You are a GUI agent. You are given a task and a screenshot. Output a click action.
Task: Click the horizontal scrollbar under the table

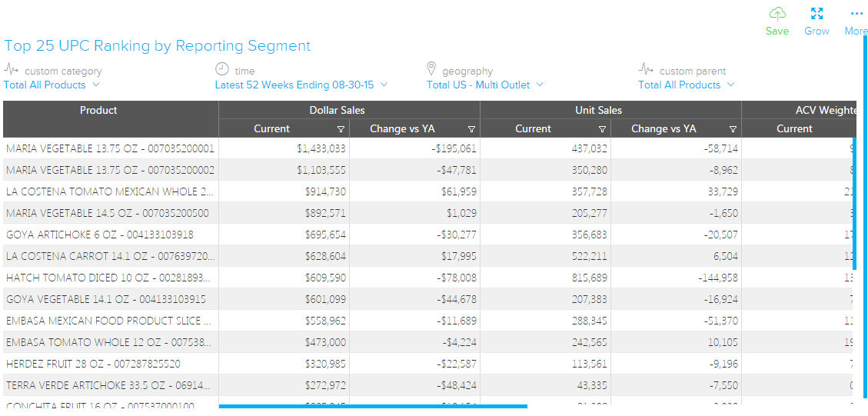(373, 406)
